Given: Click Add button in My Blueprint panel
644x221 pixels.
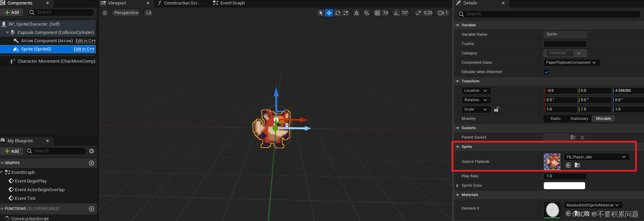Looking at the screenshot, I should 12,151.
